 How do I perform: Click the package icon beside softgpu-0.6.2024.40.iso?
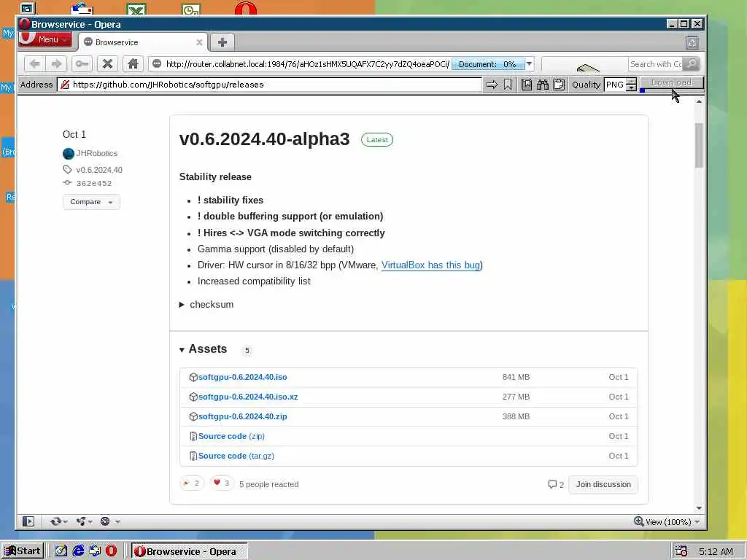point(193,377)
